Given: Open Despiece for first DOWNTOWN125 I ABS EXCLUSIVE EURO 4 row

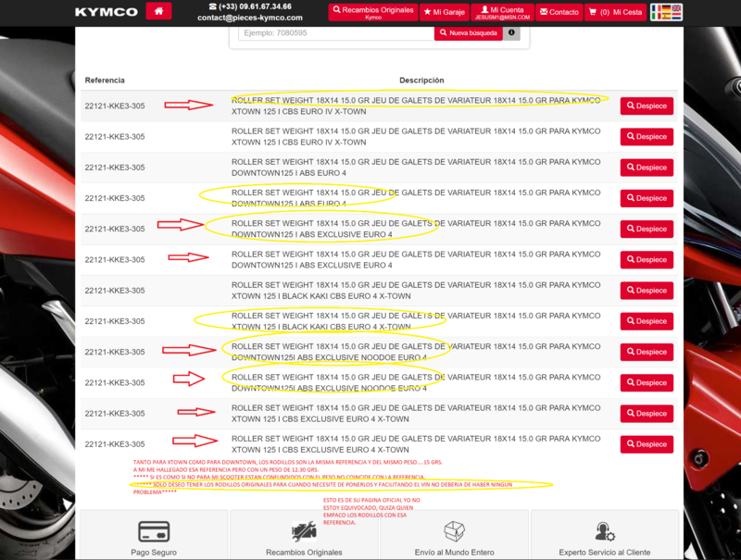Looking at the screenshot, I should 647,229.
